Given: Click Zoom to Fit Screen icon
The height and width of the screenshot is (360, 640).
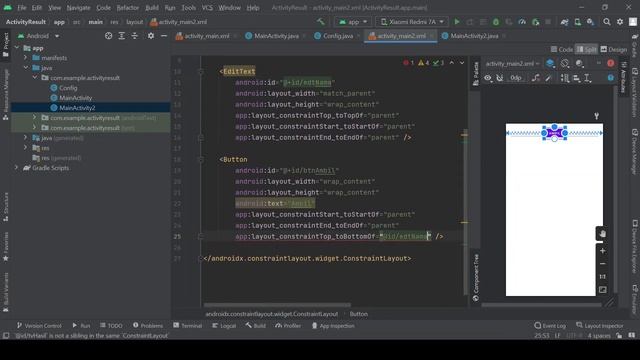Looking at the screenshot, I should click(x=602, y=289).
